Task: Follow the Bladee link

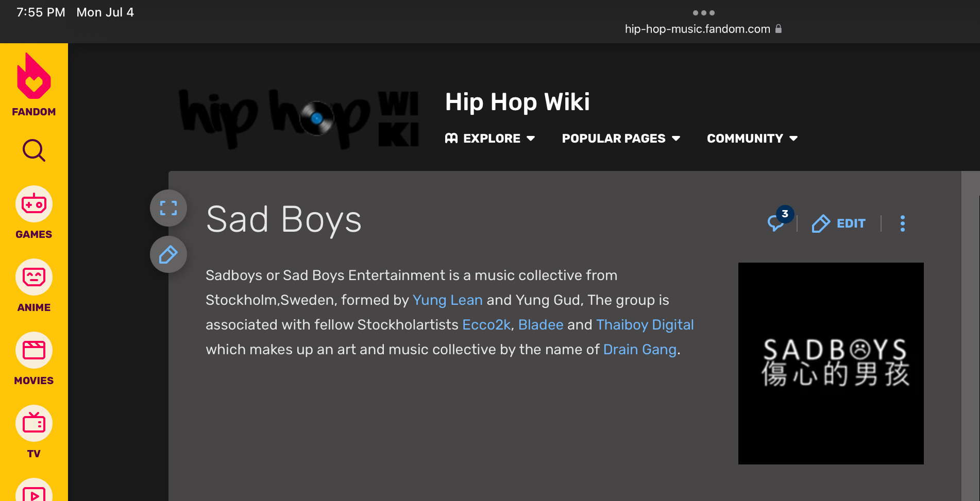Action: coord(540,325)
